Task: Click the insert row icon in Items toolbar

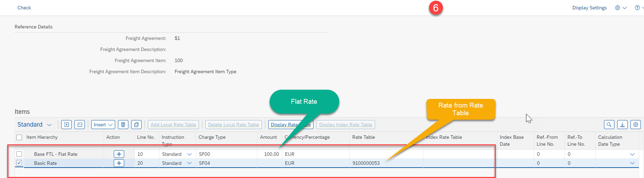Action: coord(66,125)
